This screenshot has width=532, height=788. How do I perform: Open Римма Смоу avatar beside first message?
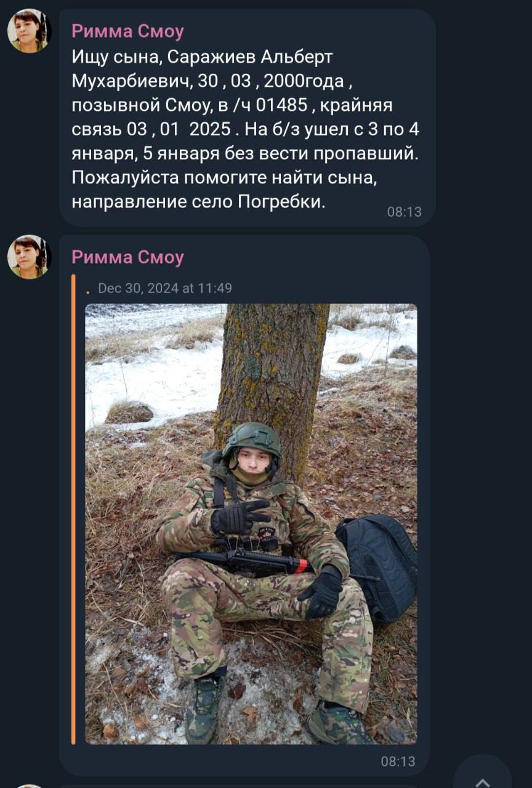tap(29, 31)
